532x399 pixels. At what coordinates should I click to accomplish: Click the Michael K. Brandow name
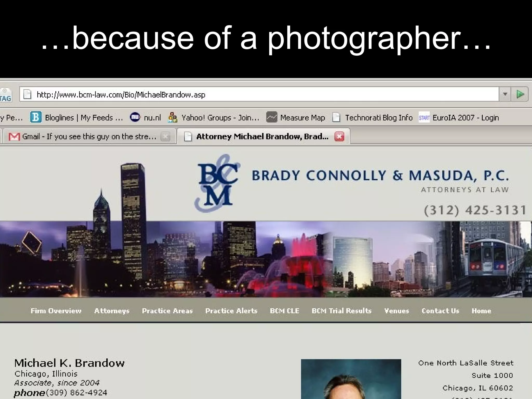pyautogui.click(x=69, y=363)
